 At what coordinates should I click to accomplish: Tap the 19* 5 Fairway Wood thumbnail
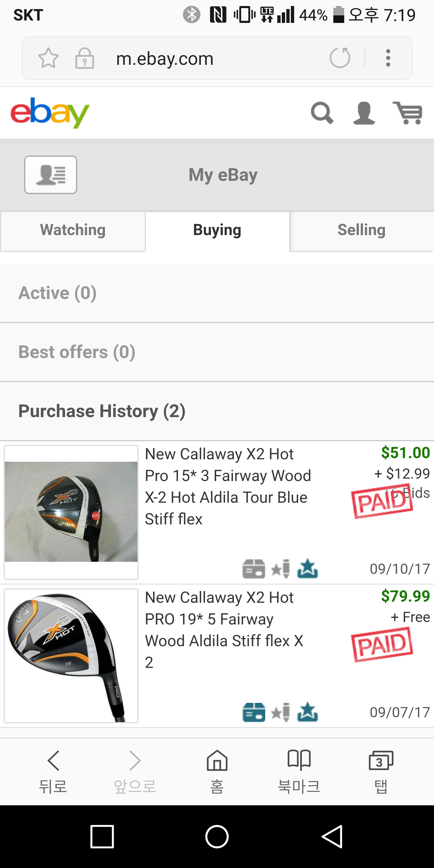click(71, 656)
